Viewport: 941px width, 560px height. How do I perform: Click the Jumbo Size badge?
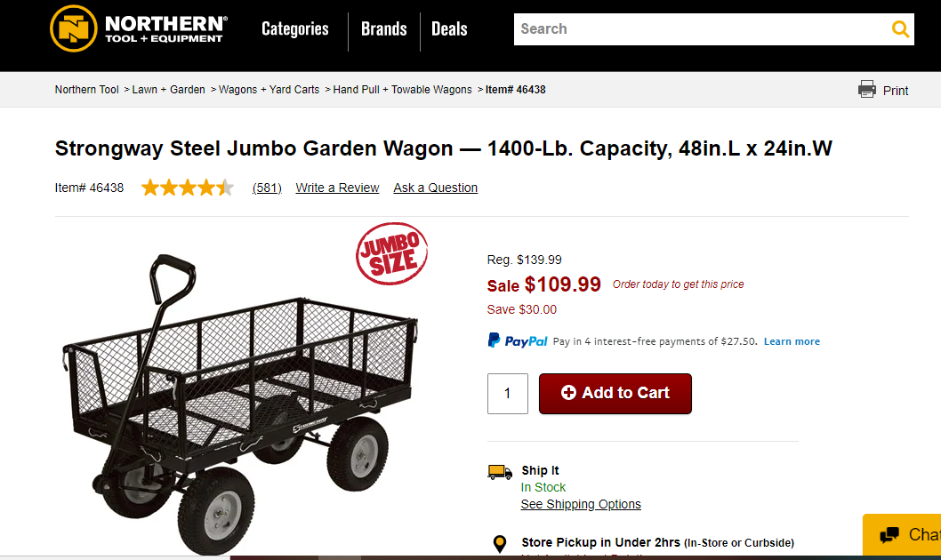(392, 253)
